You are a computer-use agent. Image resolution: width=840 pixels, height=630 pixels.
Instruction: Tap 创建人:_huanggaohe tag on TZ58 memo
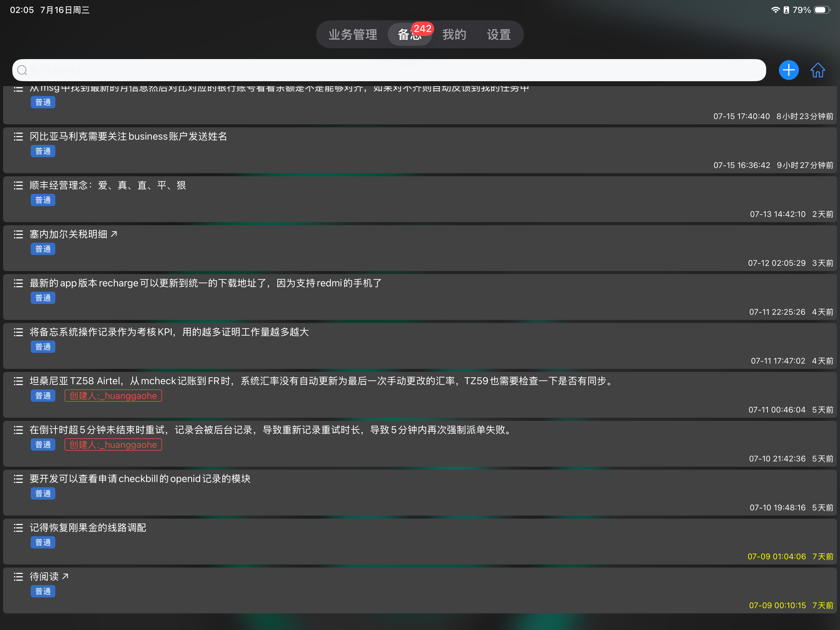(x=113, y=396)
